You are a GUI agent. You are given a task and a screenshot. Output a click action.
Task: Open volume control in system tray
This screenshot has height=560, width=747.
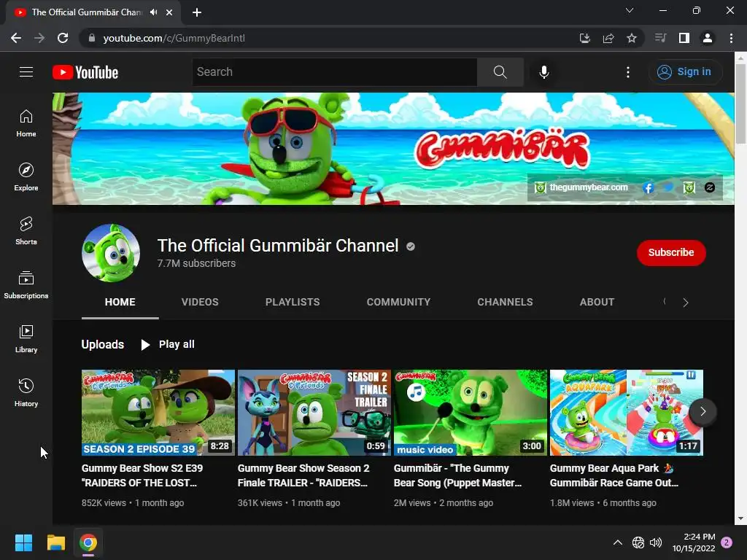(656, 542)
